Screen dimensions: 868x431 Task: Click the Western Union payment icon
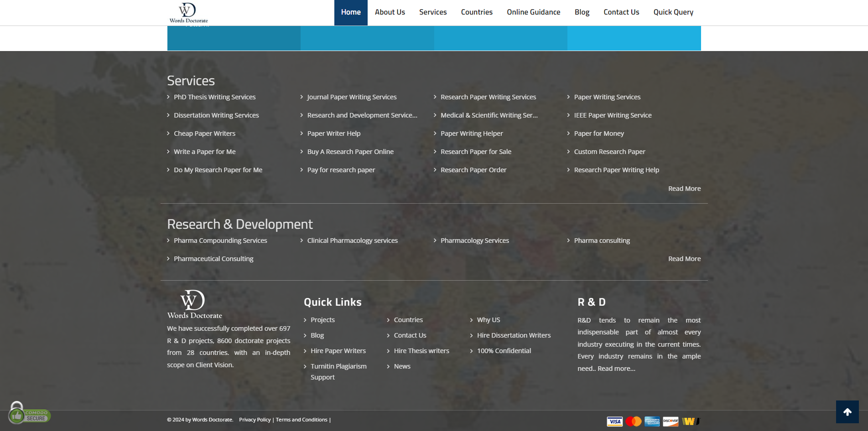pos(691,421)
